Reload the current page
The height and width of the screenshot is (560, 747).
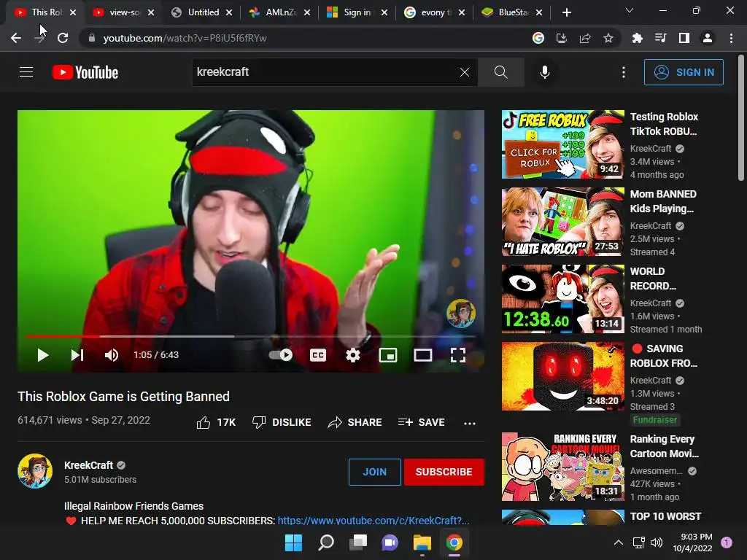[63, 38]
